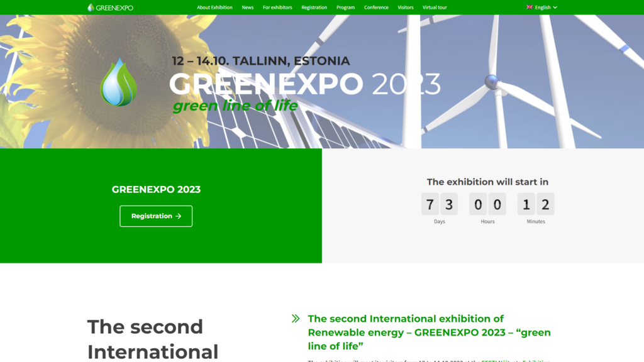Open the For exhibitors menu
644x362 pixels.
point(277,8)
